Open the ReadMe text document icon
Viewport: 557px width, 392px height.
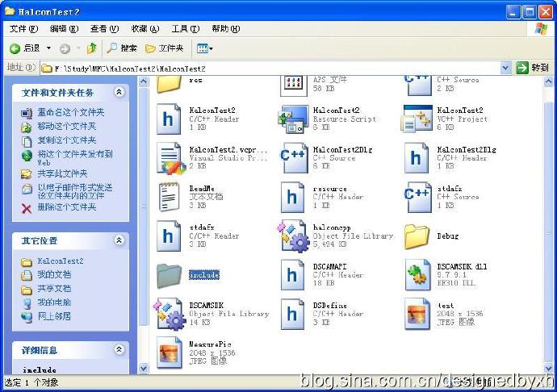click(x=169, y=197)
